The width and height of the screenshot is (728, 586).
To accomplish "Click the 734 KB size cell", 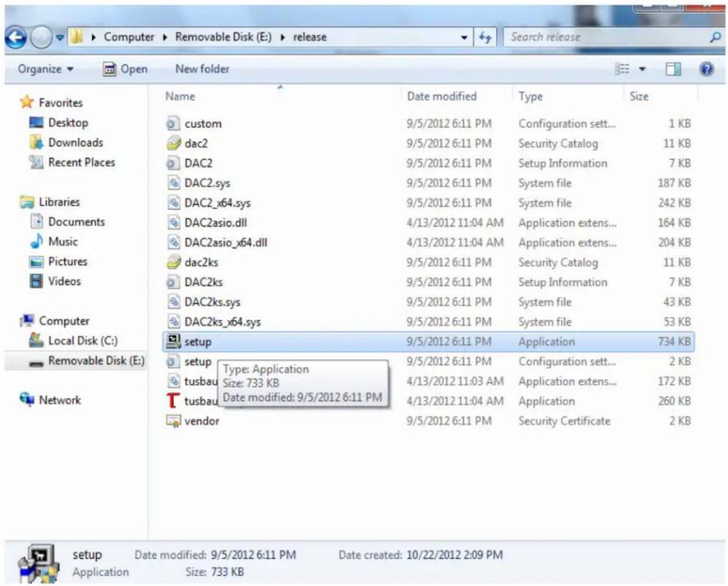I will click(x=674, y=342).
